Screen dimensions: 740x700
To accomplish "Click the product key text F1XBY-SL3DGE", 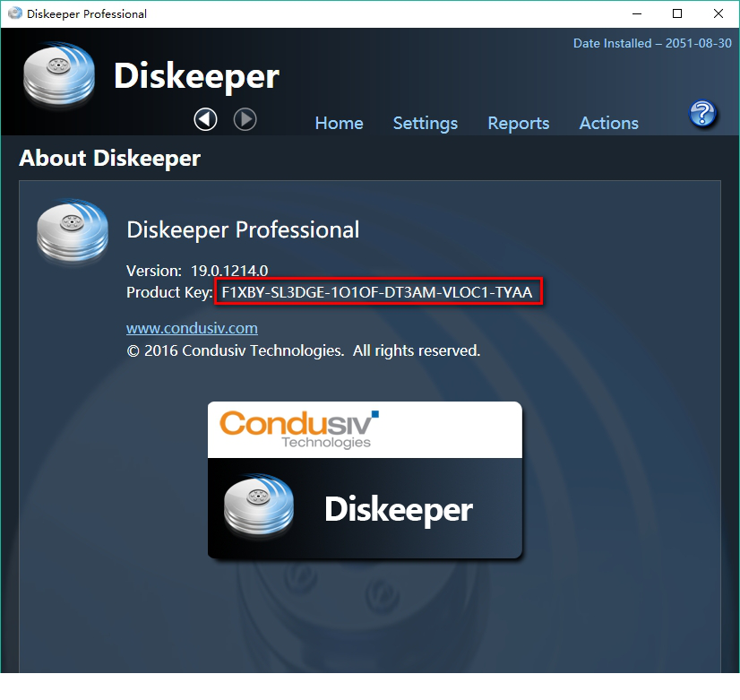I will 377,292.
